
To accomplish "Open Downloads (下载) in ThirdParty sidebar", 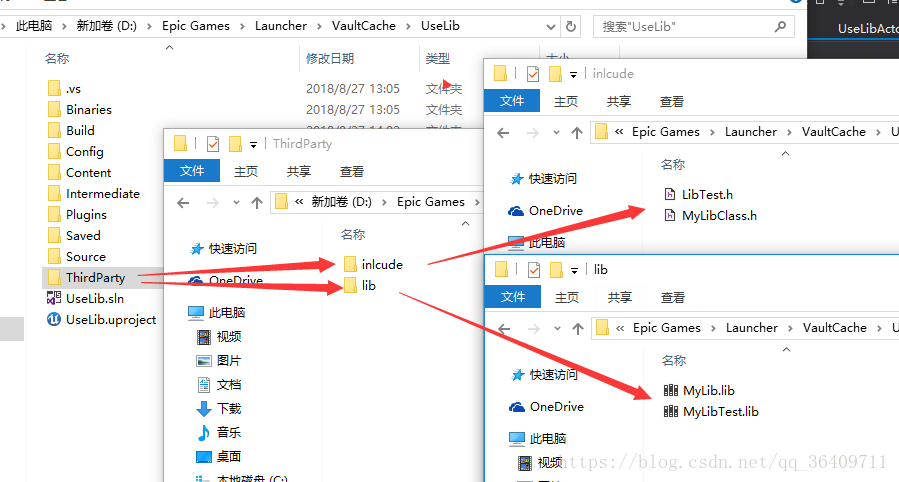I will tap(220, 409).
